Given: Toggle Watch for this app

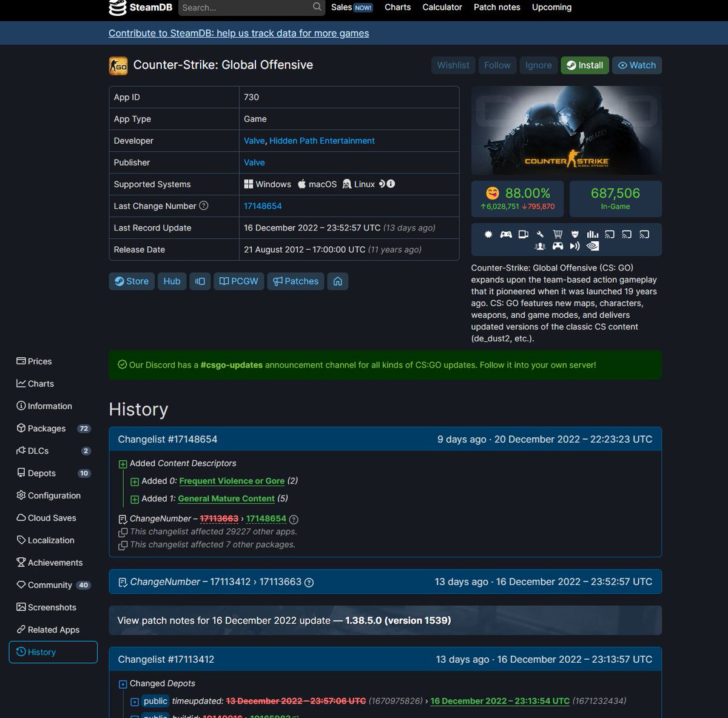Looking at the screenshot, I should [x=637, y=65].
